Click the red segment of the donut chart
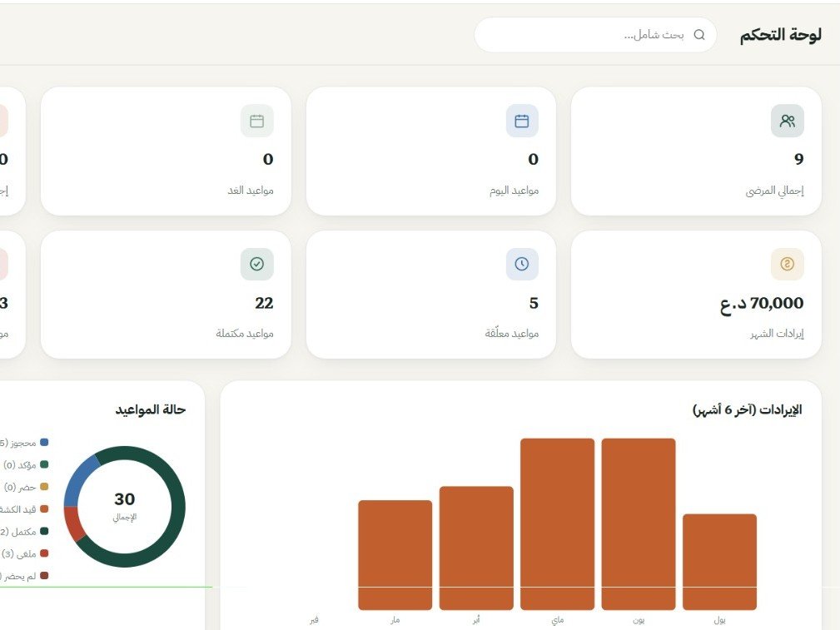Viewport: 840px width, 630px height. click(x=74, y=523)
